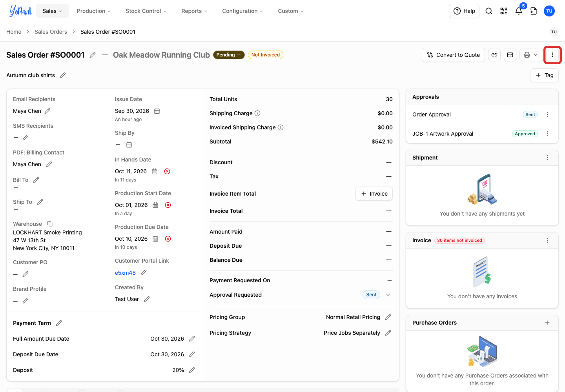Open the Configuration menu

click(x=242, y=11)
